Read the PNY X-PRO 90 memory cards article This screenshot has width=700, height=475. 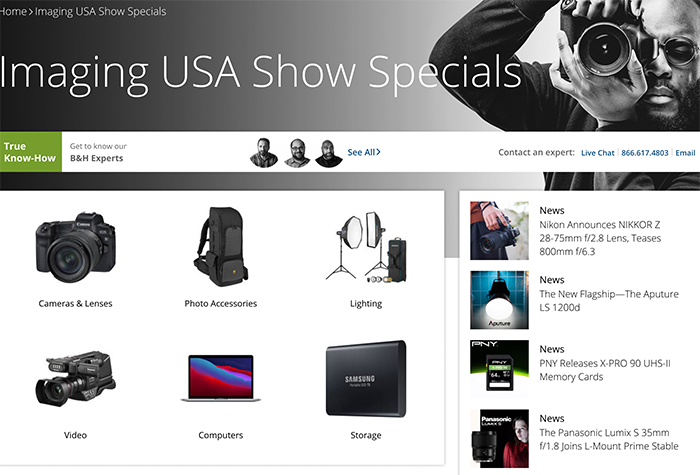[605, 370]
